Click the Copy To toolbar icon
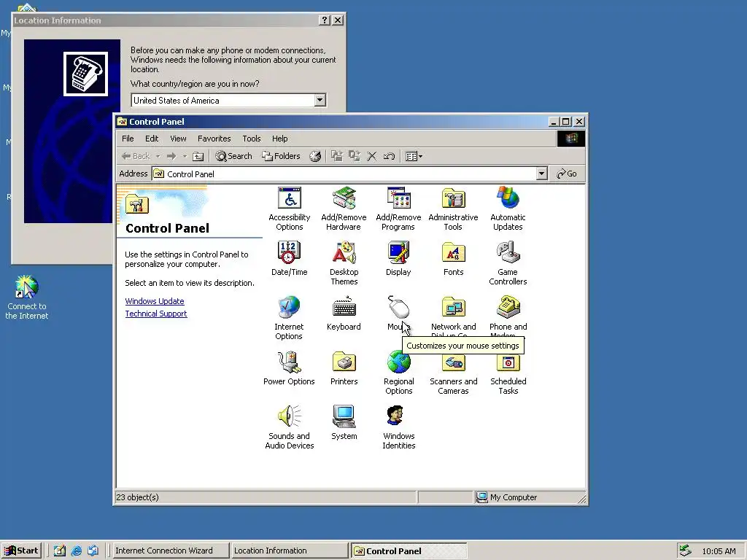Viewport: 747px width, 560px height. 354,156
